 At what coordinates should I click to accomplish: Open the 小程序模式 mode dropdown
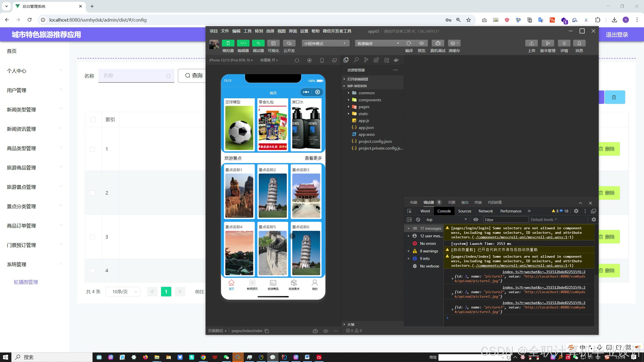(325, 43)
